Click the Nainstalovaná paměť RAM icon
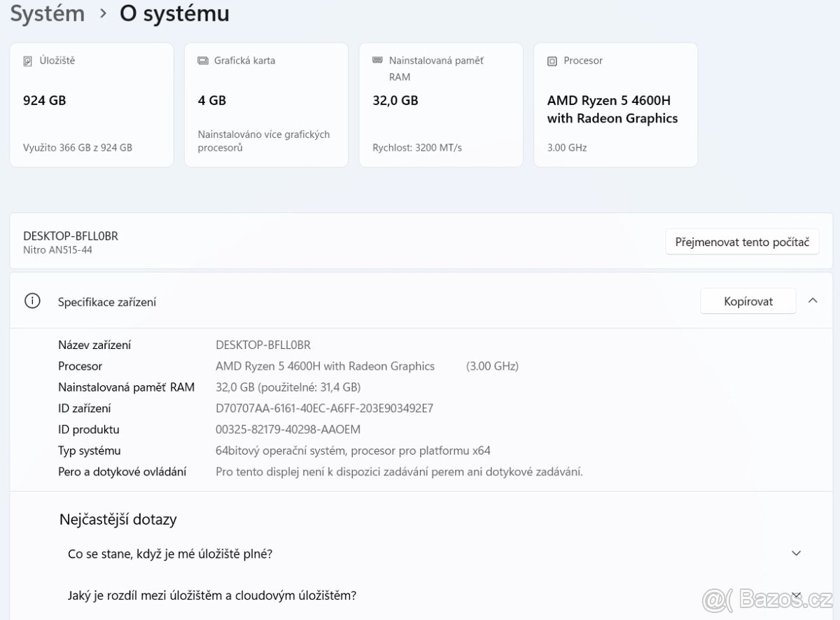 pyautogui.click(x=377, y=60)
